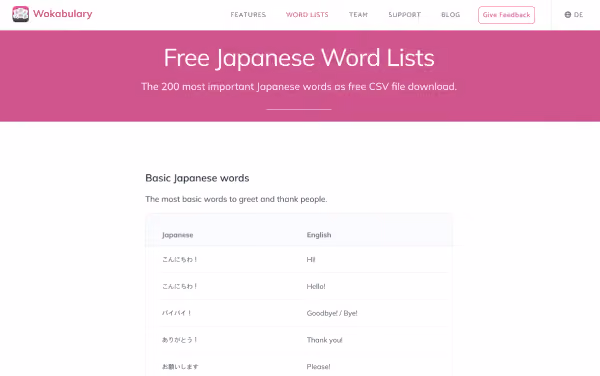Click the Give Feedback button
The image size is (600, 376).
506,15
